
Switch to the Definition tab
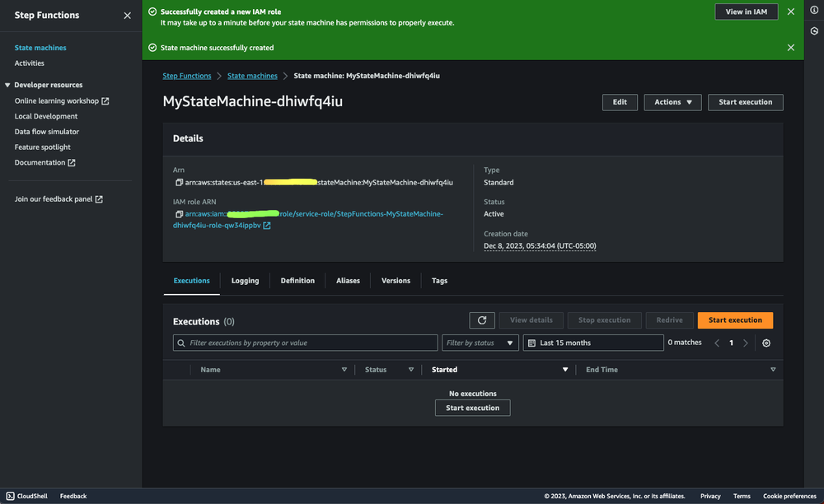coord(297,281)
